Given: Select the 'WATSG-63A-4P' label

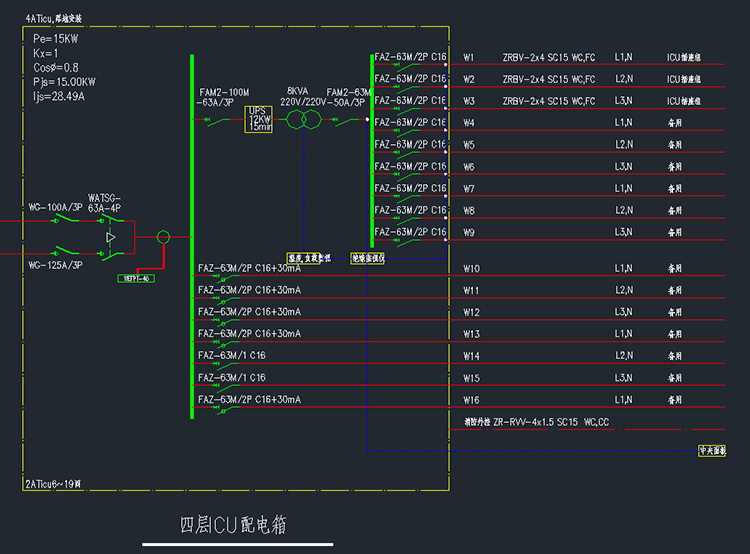Looking at the screenshot, I should point(104,203).
